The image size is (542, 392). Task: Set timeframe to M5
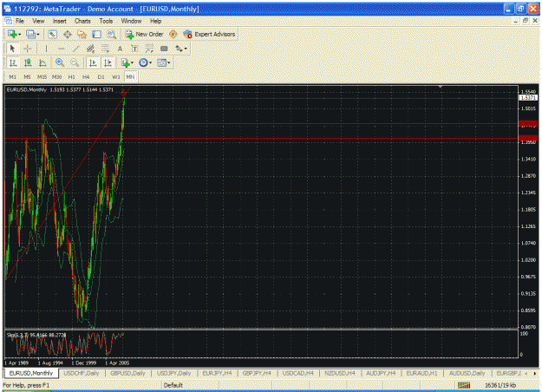[27, 76]
